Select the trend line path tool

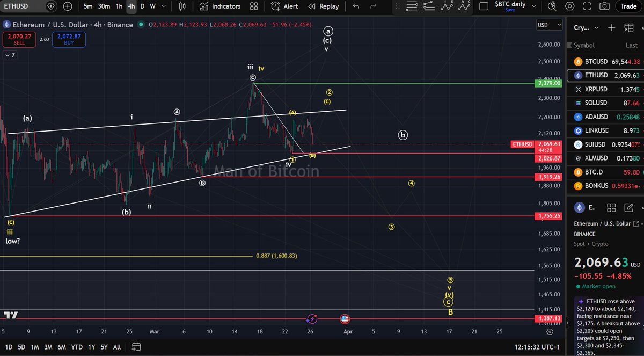[x=430, y=6]
